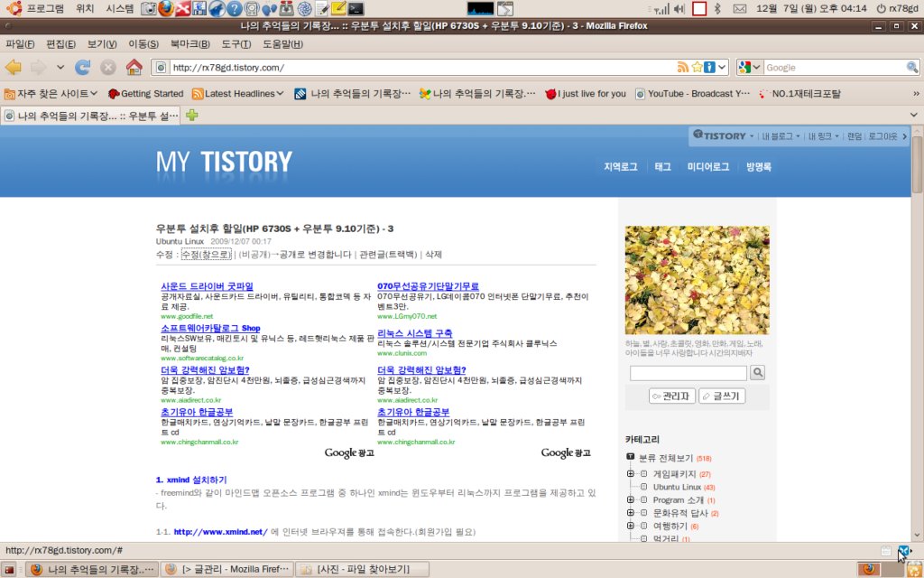
Task: Open the volume speaker indicator
Action: pos(679,9)
